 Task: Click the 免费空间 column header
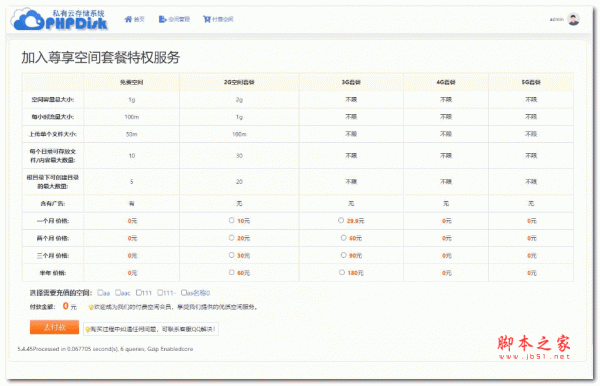(x=132, y=82)
